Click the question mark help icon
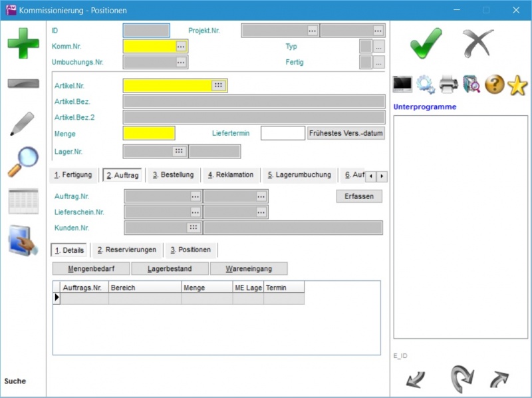The image size is (532, 398). point(494,85)
